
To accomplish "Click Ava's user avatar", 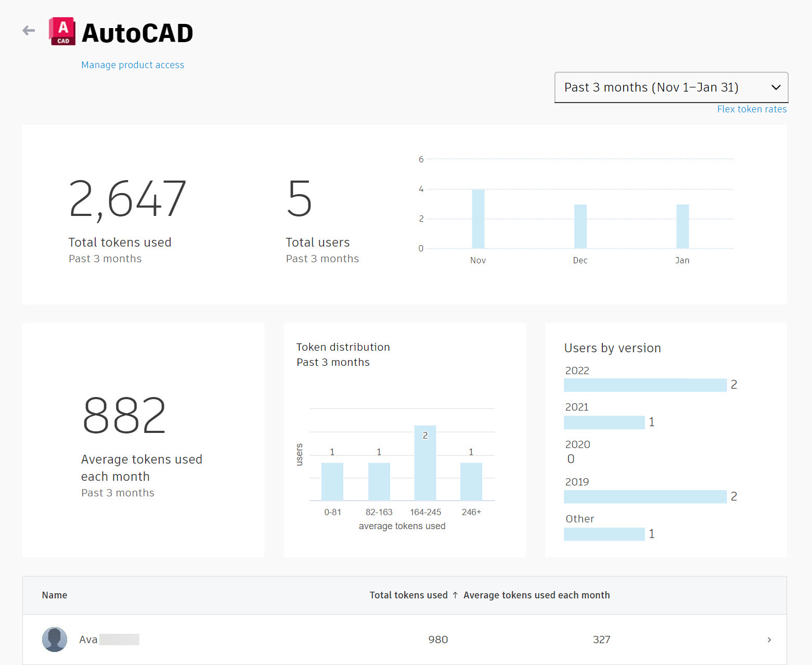I will pos(55,640).
